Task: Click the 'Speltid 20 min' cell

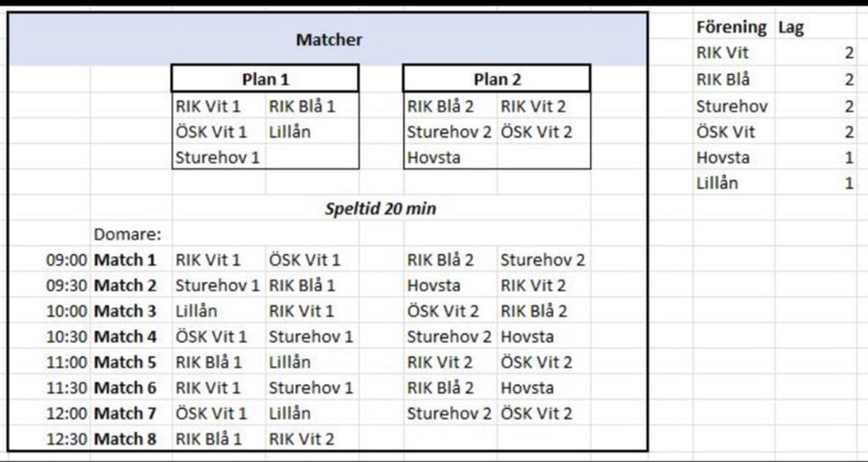Action: tap(381, 208)
